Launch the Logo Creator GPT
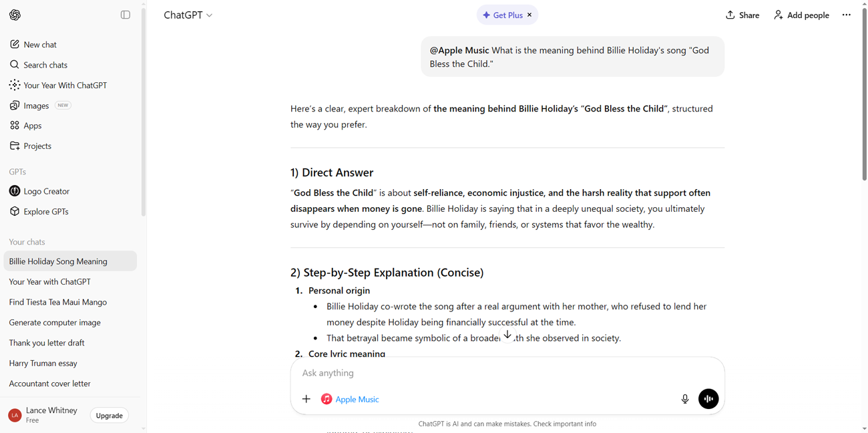 (x=46, y=191)
